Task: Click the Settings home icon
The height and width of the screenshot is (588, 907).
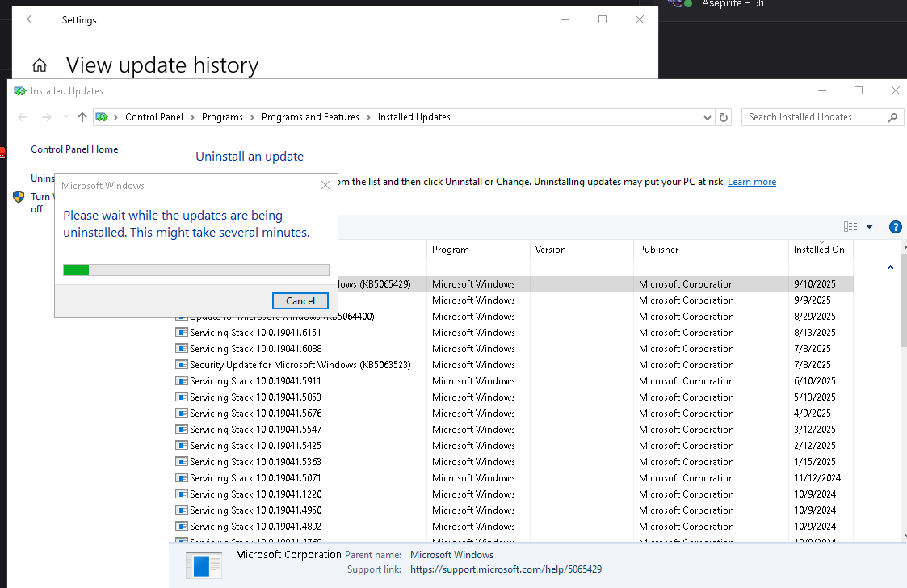Action: click(x=40, y=65)
